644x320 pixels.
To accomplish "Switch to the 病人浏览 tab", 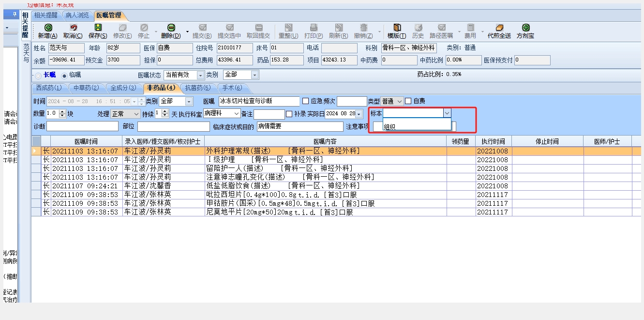I will coord(77,15).
